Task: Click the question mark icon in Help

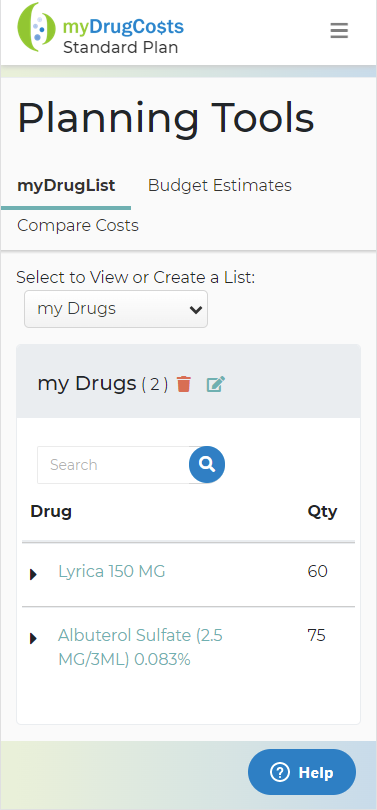Action: (279, 772)
